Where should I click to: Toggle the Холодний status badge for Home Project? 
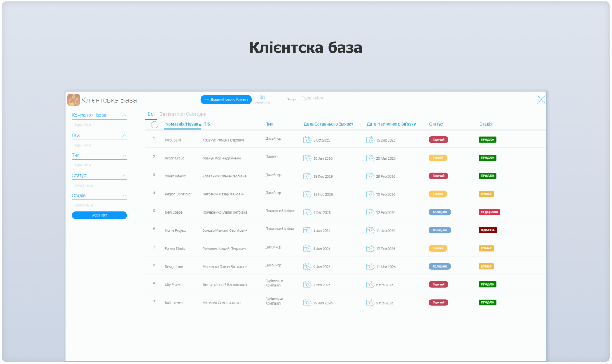[440, 230]
